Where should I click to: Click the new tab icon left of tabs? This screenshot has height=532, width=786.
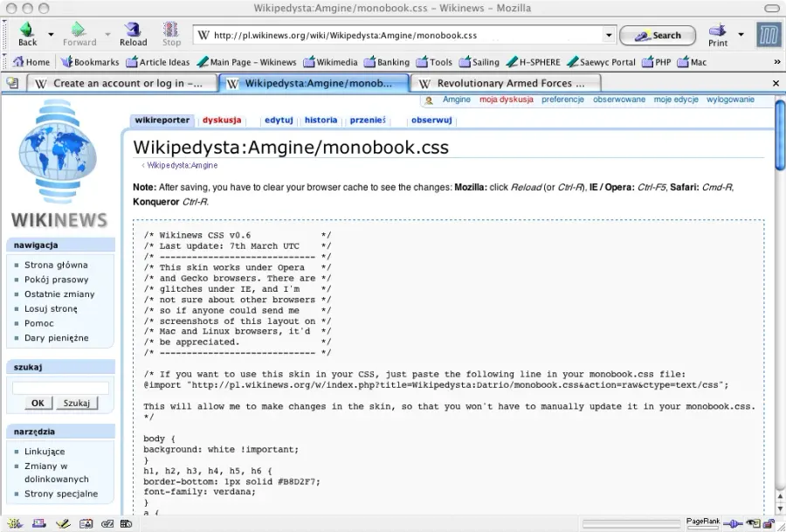12,83
